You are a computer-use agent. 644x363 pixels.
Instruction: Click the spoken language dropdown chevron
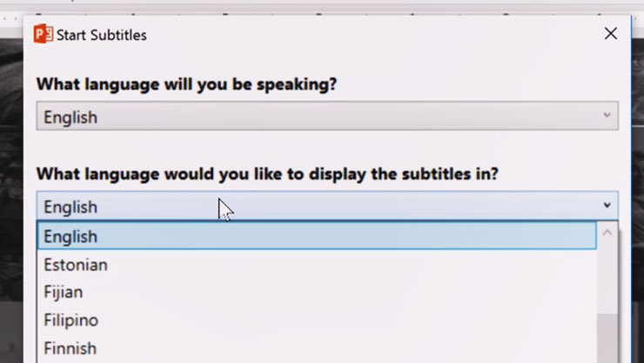[607, 117]
